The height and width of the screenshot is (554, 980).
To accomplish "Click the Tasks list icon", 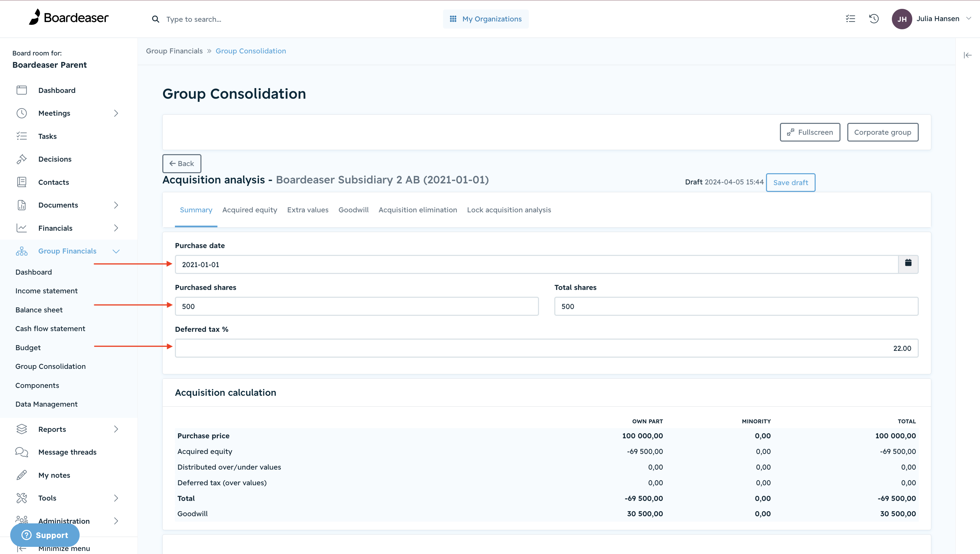I will (22, 136).
